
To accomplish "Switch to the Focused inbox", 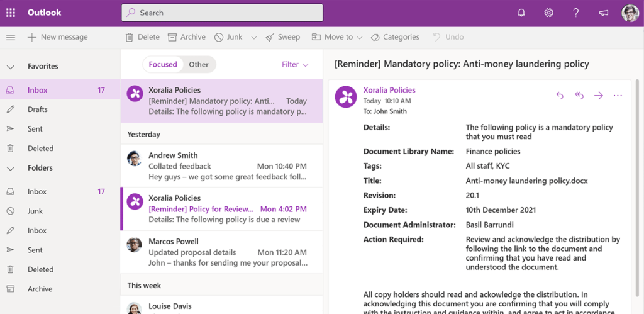I will pos(163,64).
